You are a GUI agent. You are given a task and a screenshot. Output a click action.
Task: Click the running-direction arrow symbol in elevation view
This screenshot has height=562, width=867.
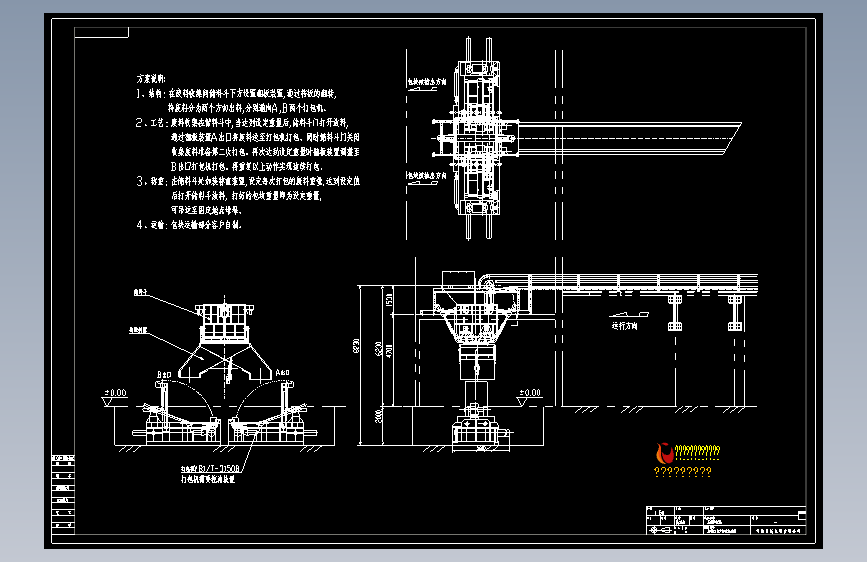(x=628, y=315)
